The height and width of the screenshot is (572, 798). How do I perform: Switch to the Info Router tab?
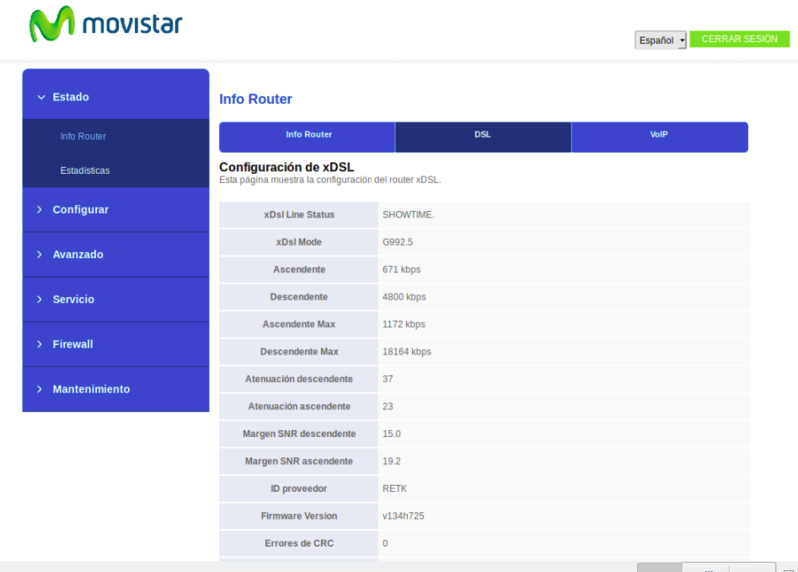click(x=308, y=135)
